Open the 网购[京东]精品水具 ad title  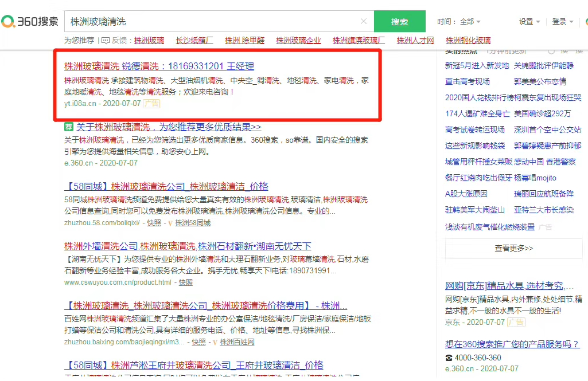[509, 286]
